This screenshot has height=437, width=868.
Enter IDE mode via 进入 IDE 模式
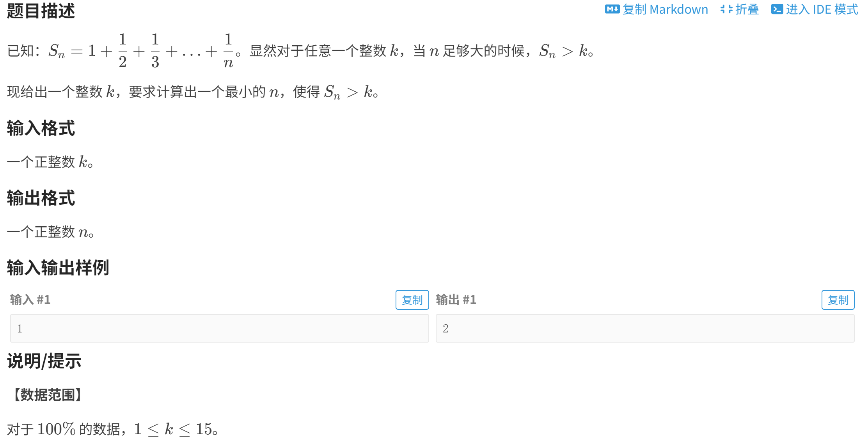(x=815, y=9)
